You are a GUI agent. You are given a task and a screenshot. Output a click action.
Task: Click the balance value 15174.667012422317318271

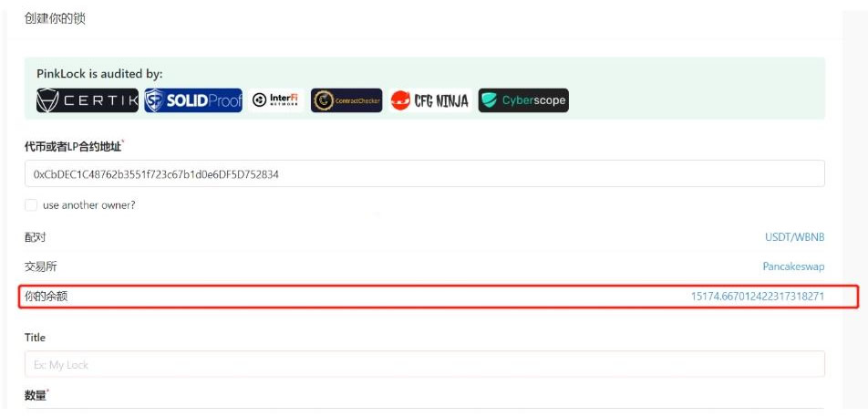pos(758,296)
